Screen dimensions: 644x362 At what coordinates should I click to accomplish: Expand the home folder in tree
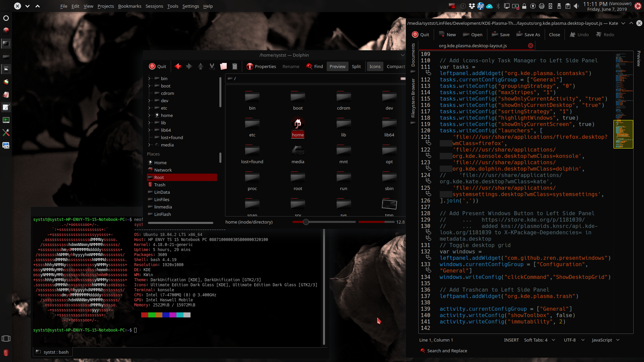[149, 115]
